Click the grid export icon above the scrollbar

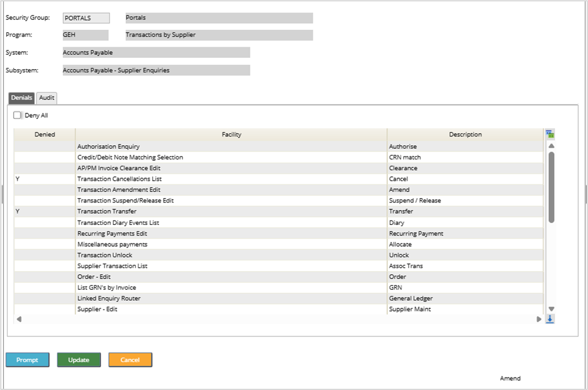coord(550,134)
